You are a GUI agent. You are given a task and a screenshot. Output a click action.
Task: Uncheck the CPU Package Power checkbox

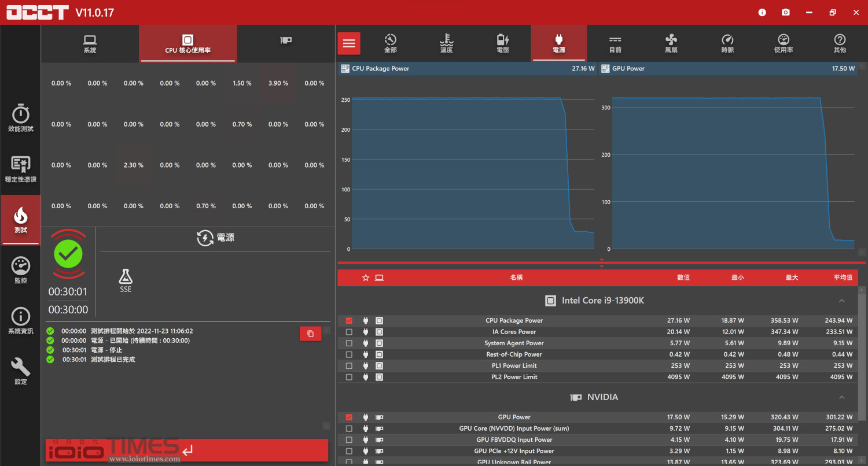click(x=349, y=320)
